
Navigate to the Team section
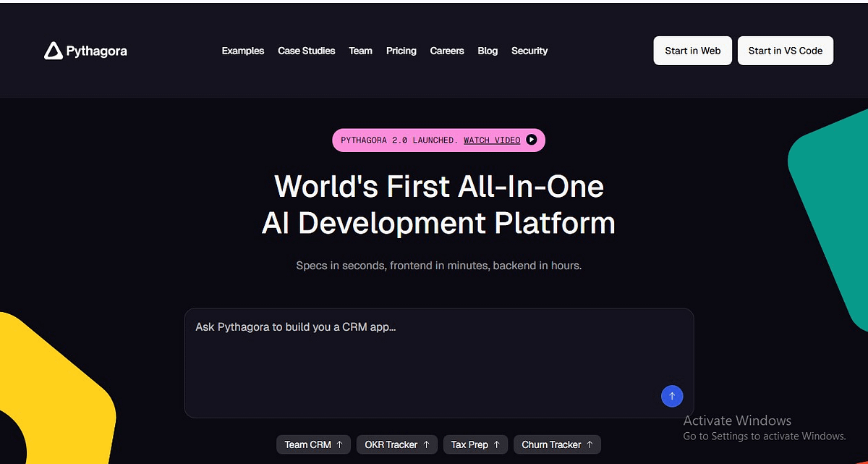point(360,51)
